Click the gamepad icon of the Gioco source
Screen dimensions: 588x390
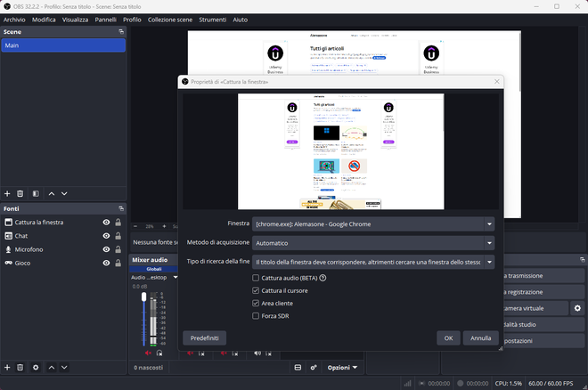8,263
